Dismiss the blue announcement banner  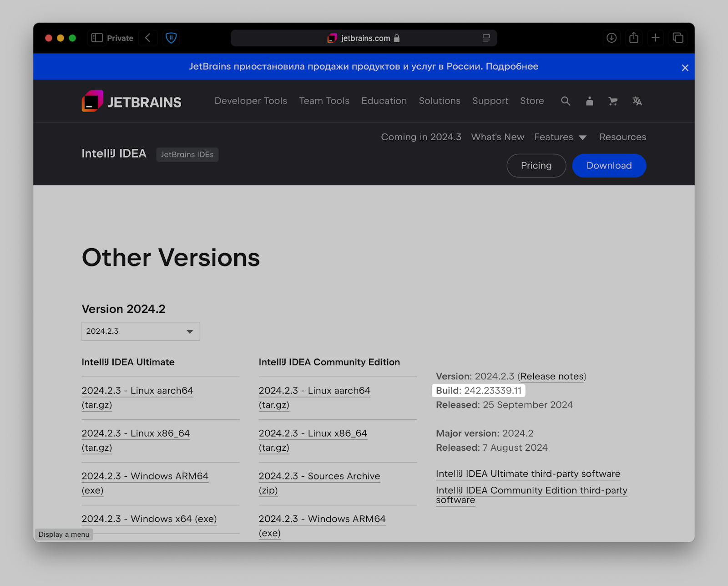point(685,68)
